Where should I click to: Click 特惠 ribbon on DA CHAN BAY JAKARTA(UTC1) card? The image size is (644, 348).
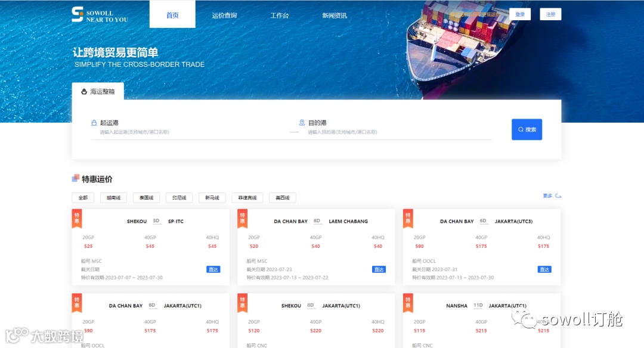pos(77,303)
